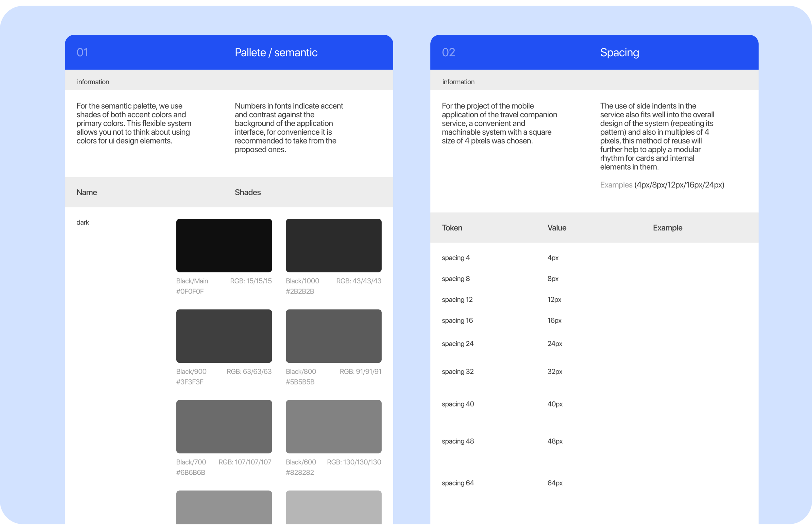Select the Black/600 gray swatch
Screen dimensions: 812x530
(x=333, y=426)
